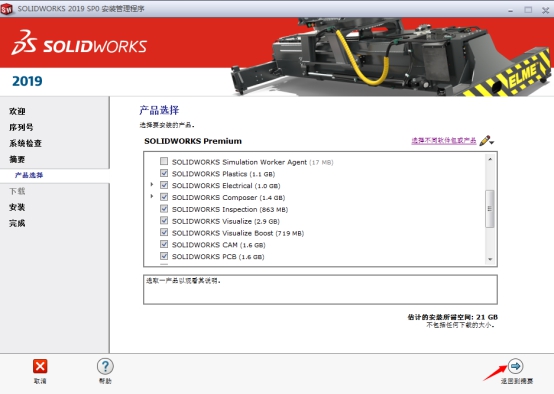Click the pencil edit icon near package link
The height and width of the screenshot is (394, 554).
tap(484, 140)
